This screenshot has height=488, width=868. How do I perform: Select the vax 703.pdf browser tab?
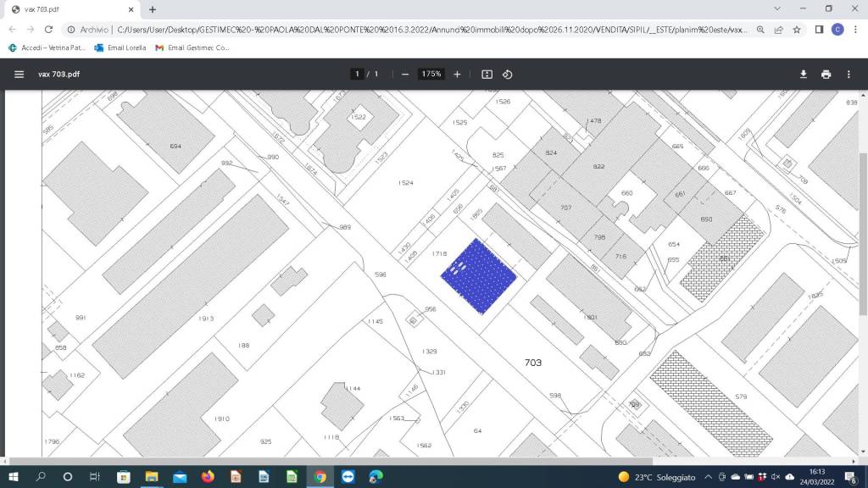pos(68,9)
